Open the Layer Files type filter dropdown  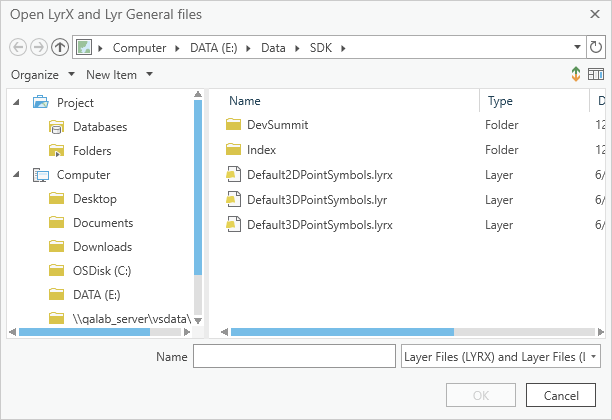pos(594,356)
